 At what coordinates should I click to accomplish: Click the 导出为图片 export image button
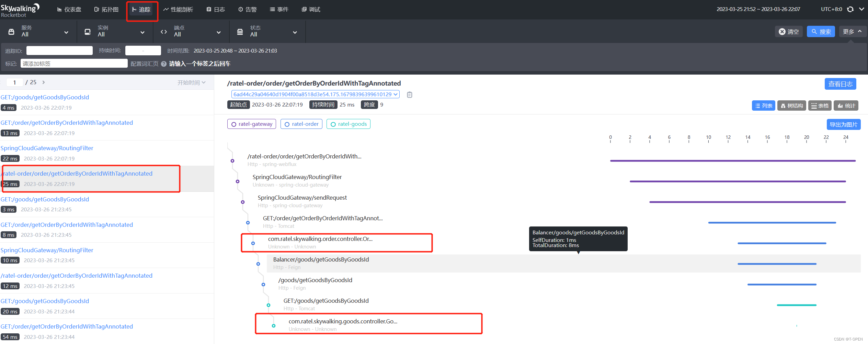pos(843,124)
